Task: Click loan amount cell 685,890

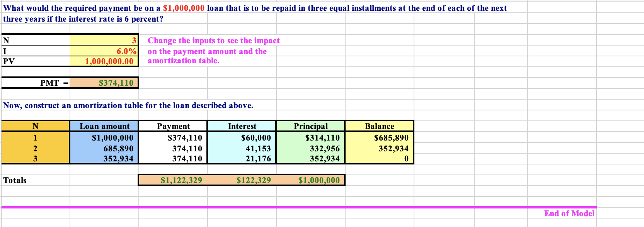Action: [104, 148]
